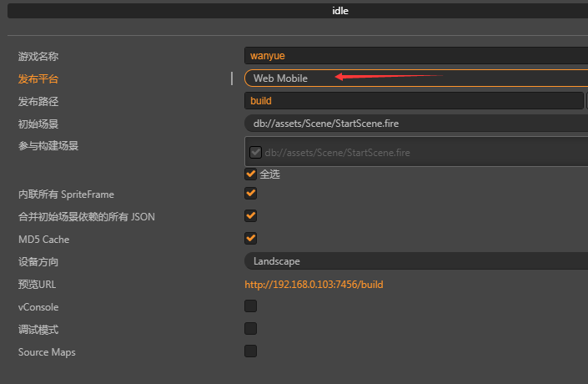Toggle the StartScene.fire checkbox in 参与构建场景 list

(x=256, y=152)
